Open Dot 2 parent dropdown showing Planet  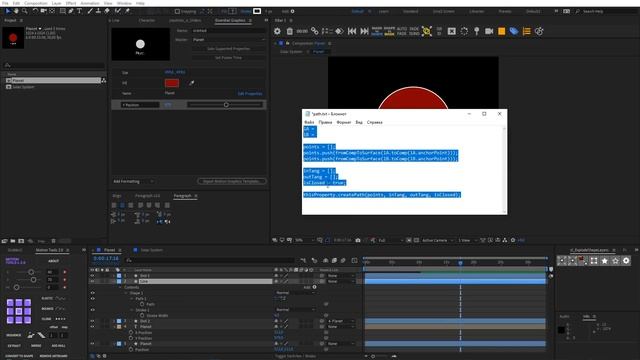(x=341, y=321)
